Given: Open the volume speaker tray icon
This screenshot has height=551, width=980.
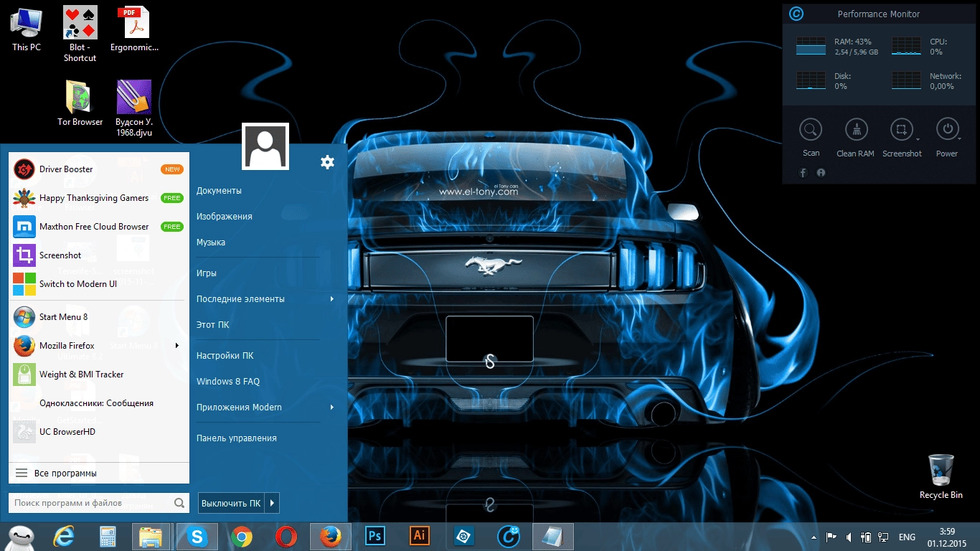Looking at the screenshot, I should coord(849,537).
